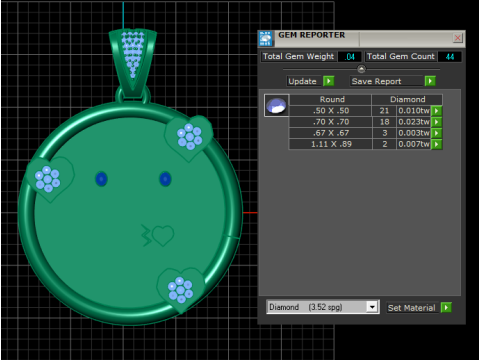Click green arrow for .70 X .70 row
The height and width of the screenshot is (360, 480).
click(437, 122)
